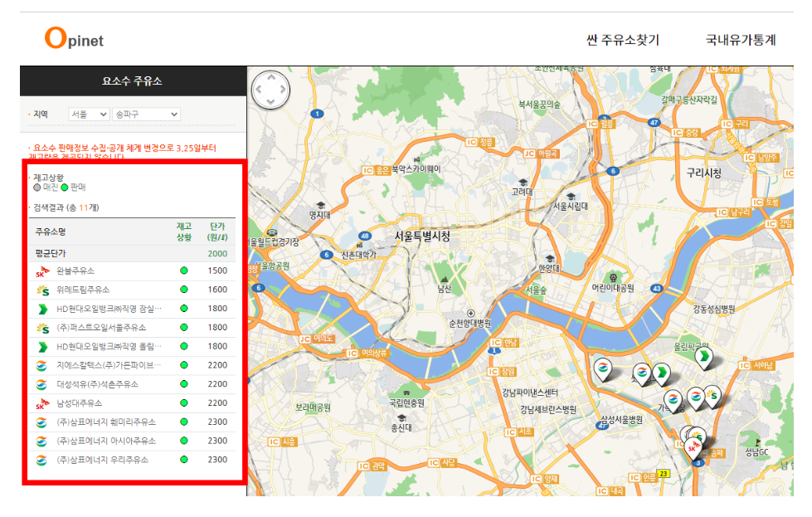Click the S-Oil icon beside 위례드림주유소
This screenshot has height=517, width=812.
[x=42, y=290]
